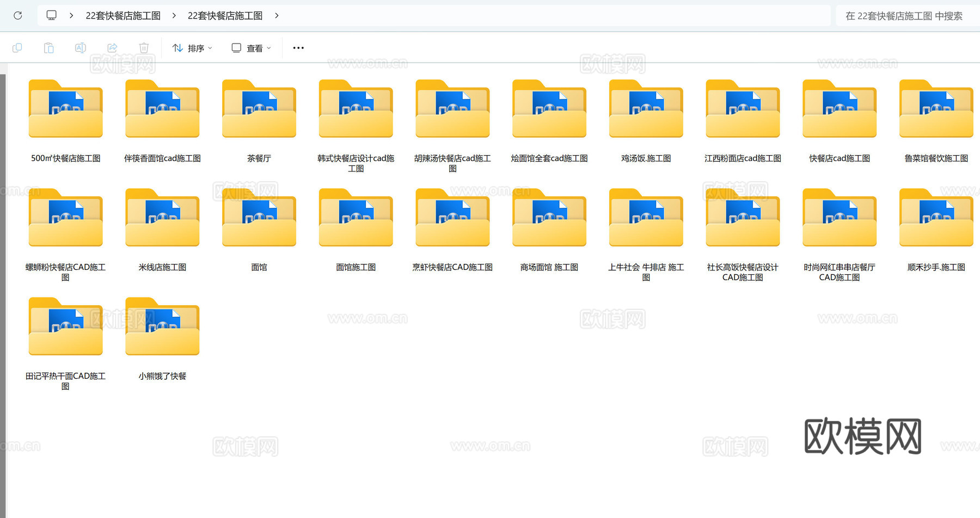The image size is (980, 518).
Task: Select the 面馆施工图 folder icon
Action: click(x=356, y=218)
